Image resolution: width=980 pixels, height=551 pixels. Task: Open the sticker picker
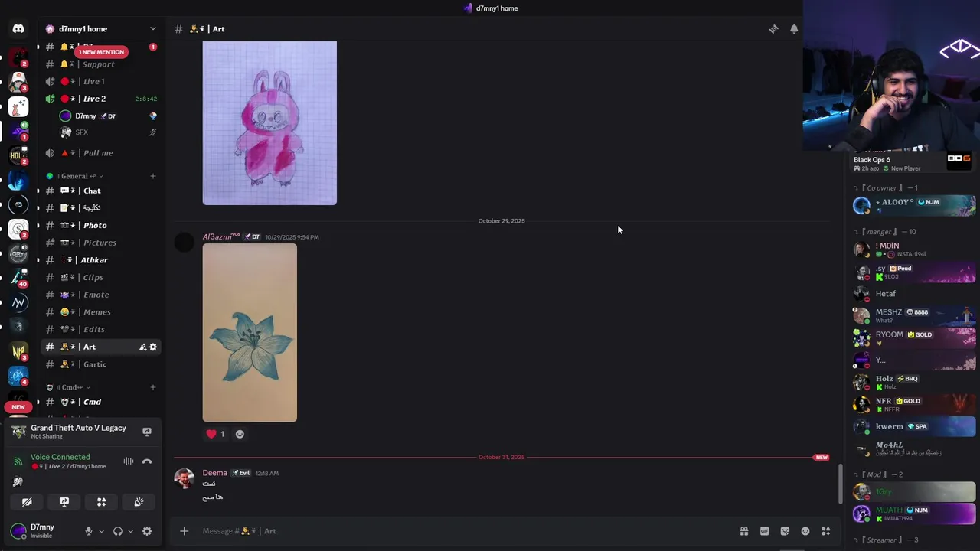785,531
